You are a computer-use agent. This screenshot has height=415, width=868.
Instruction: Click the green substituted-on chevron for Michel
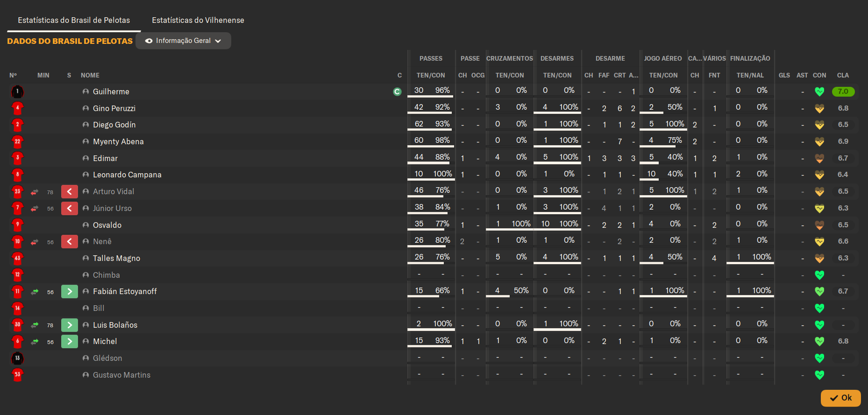coord(70,341)
